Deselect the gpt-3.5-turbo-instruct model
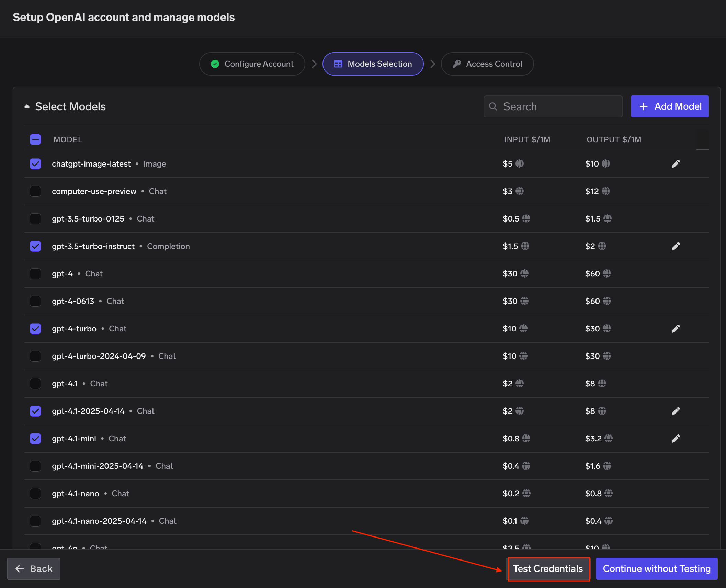726x588 pixels. 35,246
